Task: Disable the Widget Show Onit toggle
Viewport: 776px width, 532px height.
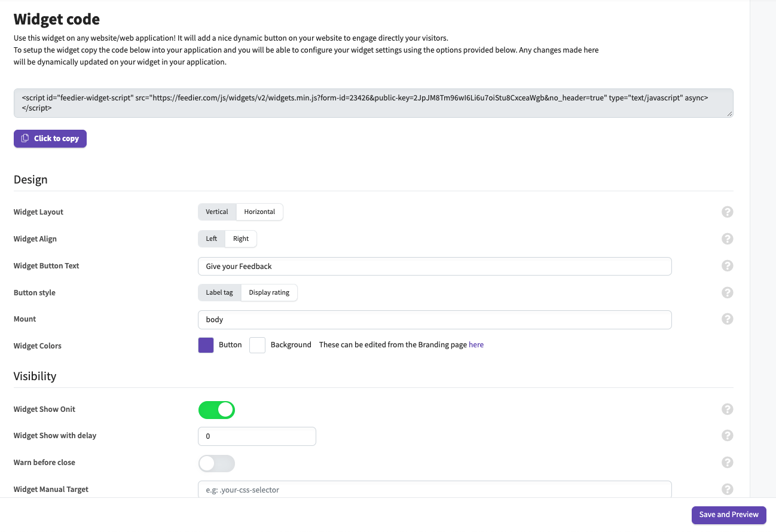Action: tap(216, 409)
